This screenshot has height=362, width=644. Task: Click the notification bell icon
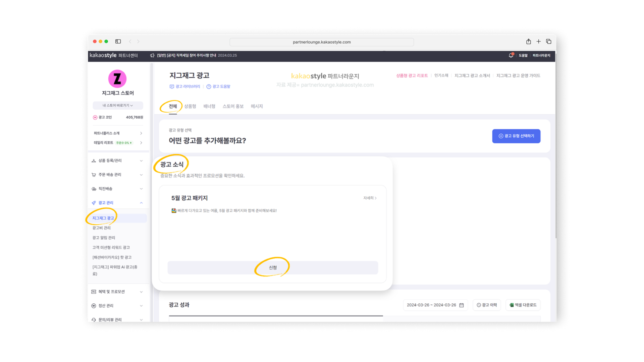511,55
